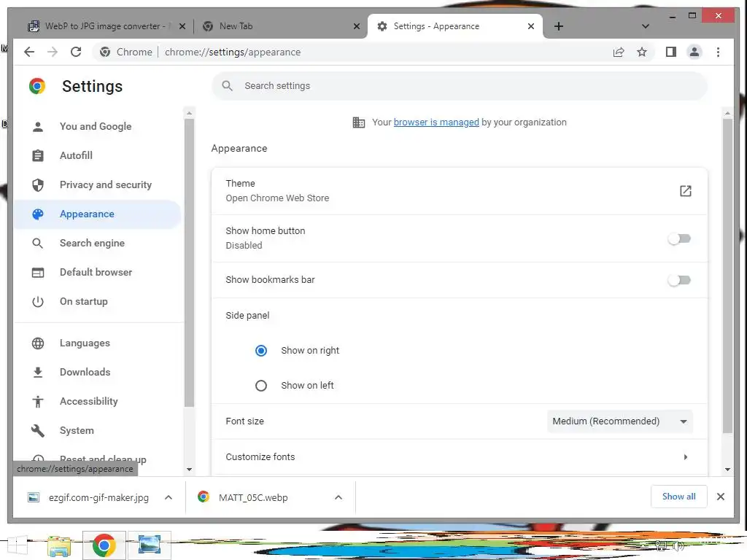Click the Theme row
747x560 pixels.
460,191
